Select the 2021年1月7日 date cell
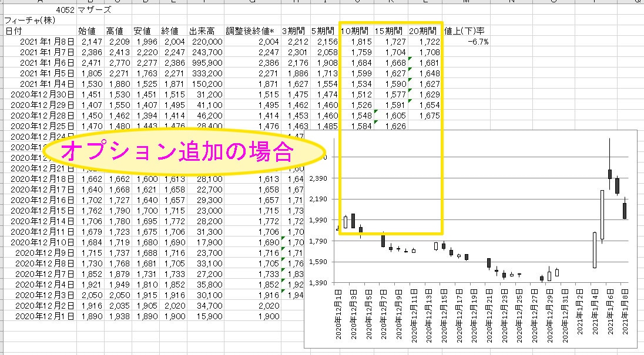Viewport: 644px width, 355px height. click(40, 52)
